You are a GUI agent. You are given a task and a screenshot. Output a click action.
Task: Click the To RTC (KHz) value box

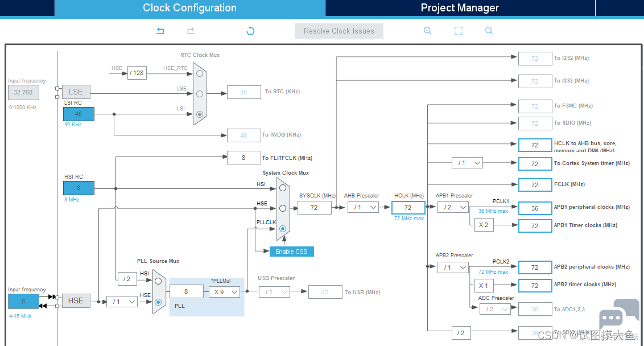(244, 92)
